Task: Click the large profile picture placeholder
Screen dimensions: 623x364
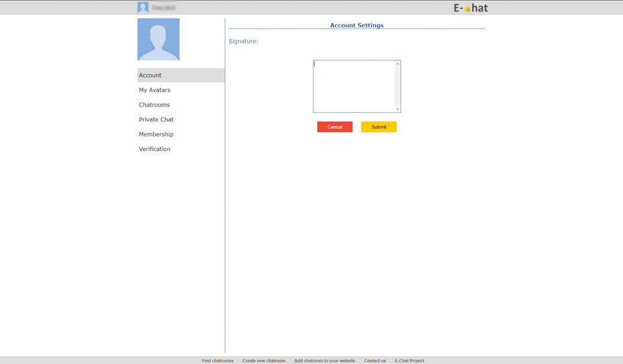Action: (158, 39)
